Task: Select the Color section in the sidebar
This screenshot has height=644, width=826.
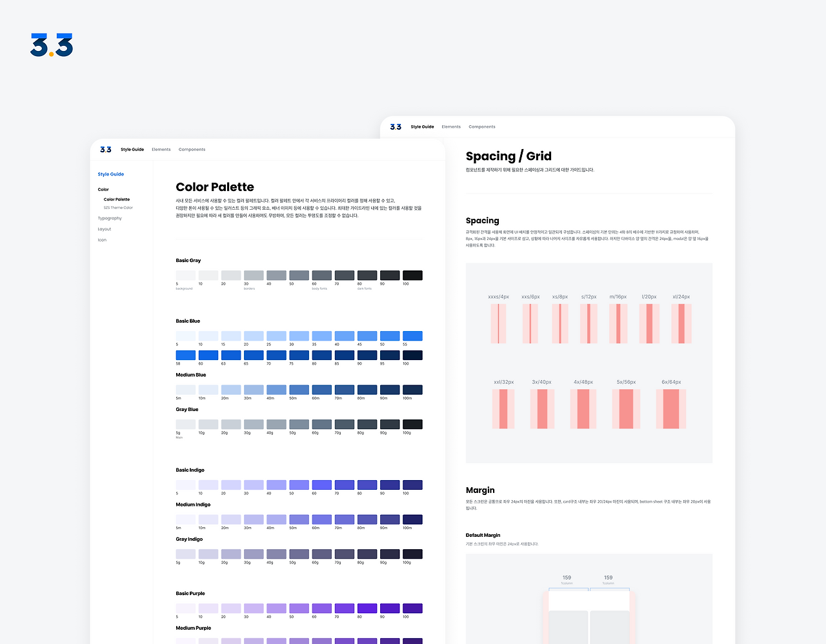Action: click(103, 190)
